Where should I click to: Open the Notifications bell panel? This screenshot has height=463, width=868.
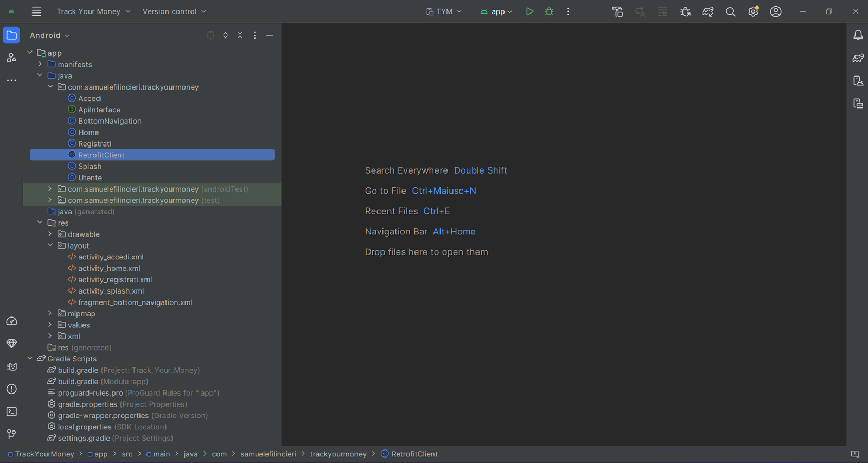pos(858,35)
